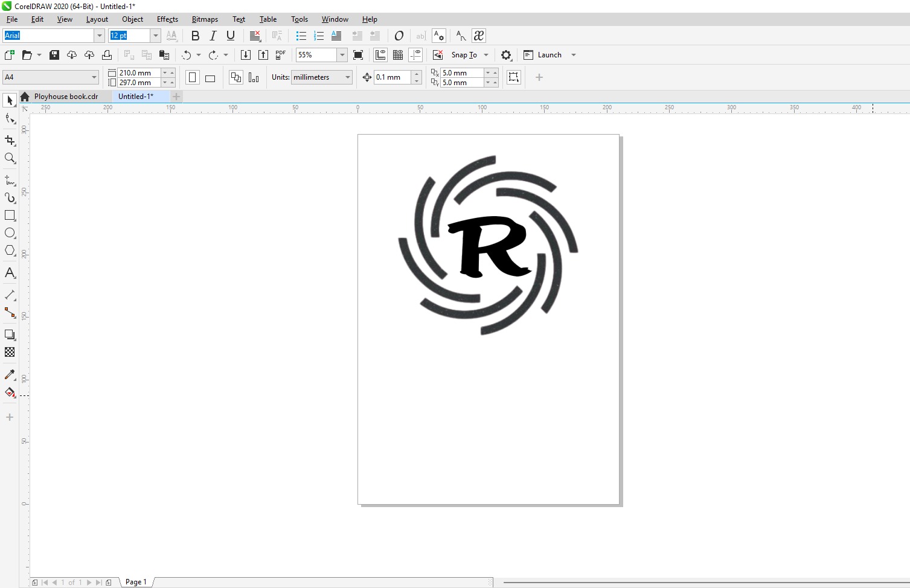910x588 pixels.
Task: Open the Layout menu
Action: pyautogui.click(x=97, y=19)
